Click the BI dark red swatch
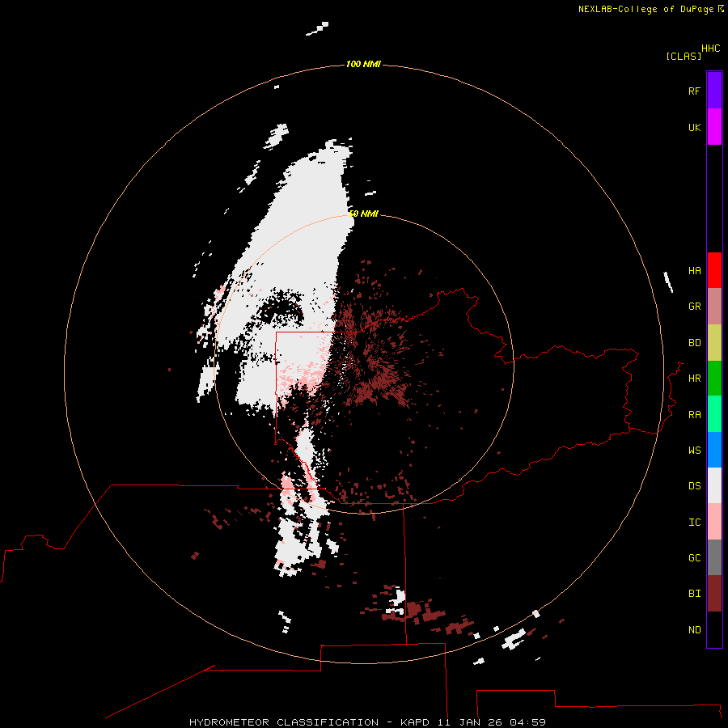The width and height of the screenshot is (728, 728). click(714, 594)
